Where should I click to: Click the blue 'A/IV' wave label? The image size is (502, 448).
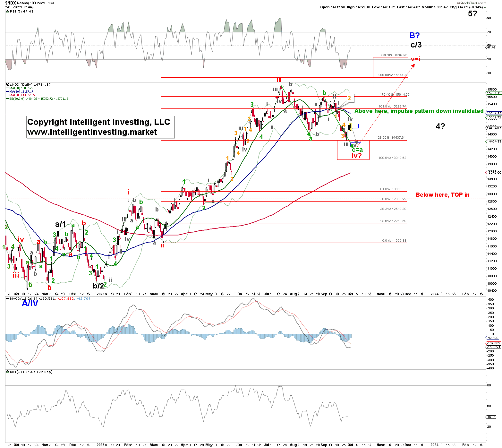[30, 303]
